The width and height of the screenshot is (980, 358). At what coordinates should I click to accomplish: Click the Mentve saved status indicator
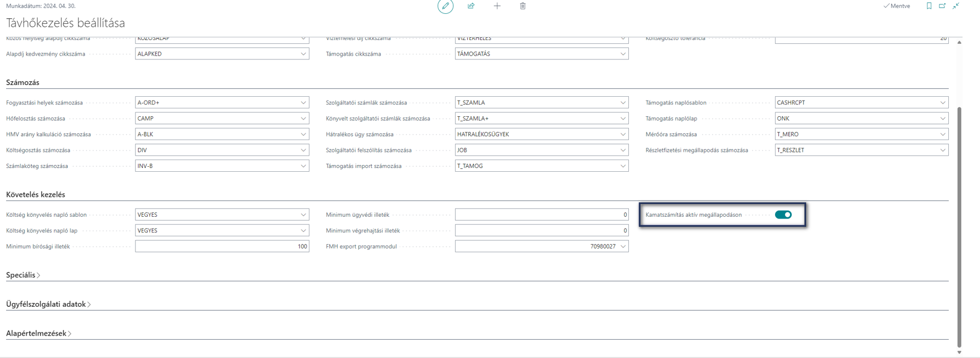coord(897,6)
